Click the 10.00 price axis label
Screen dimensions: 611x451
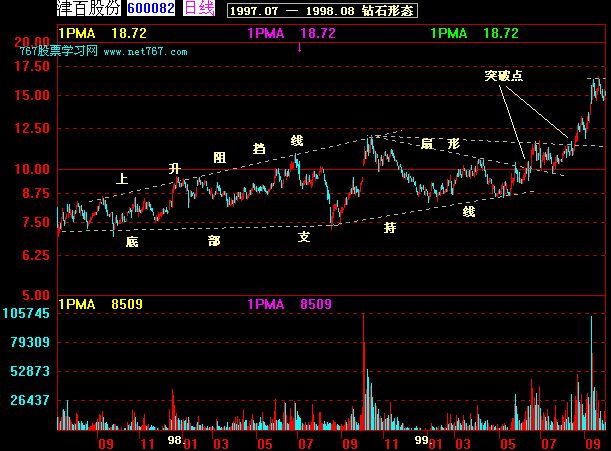pyautogui.click(x=32, y=169)
